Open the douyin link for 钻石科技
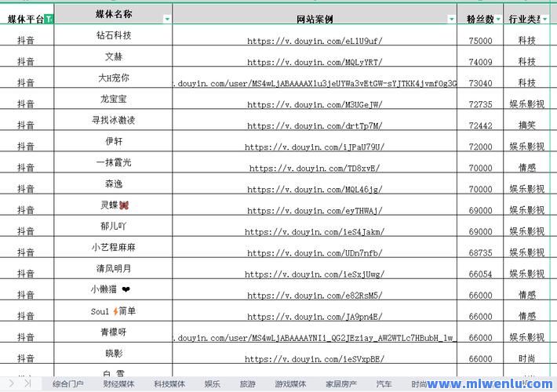The width and height of the screenshot is (557, 392). click(x=315, y=41)
